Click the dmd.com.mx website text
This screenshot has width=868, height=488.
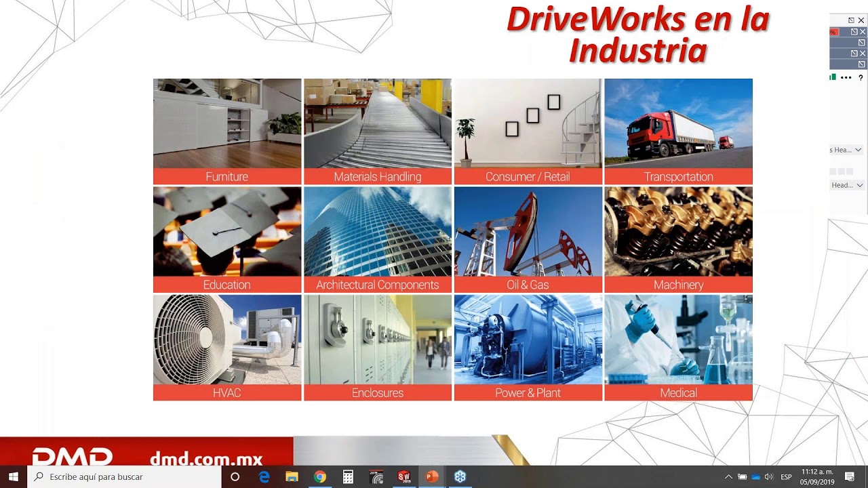click(x=205, y=459)
